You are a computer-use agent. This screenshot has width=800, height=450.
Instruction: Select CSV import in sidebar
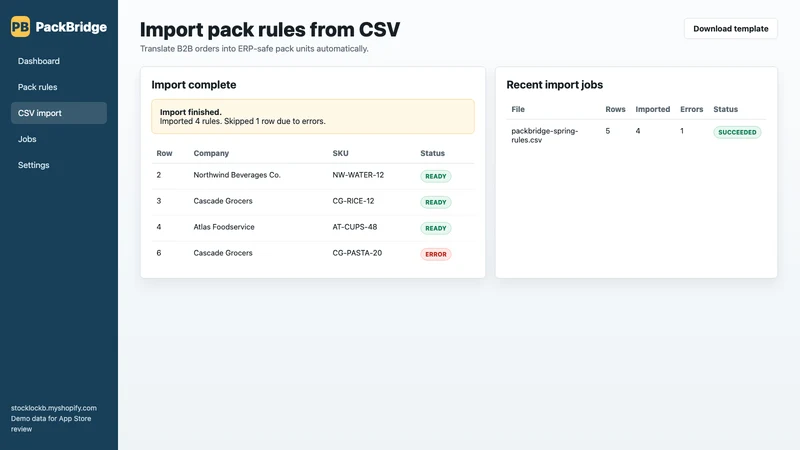[x=59, y=113]
